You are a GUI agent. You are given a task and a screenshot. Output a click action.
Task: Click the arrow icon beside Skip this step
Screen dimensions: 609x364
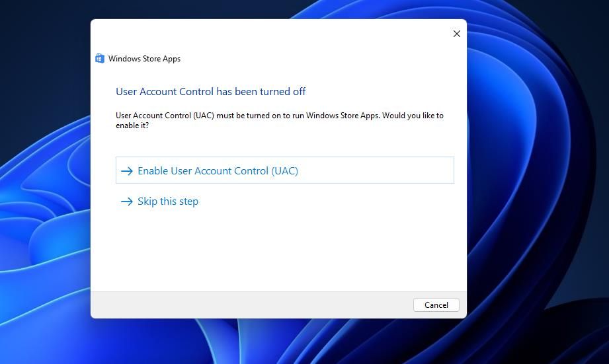tap(127, 201)
